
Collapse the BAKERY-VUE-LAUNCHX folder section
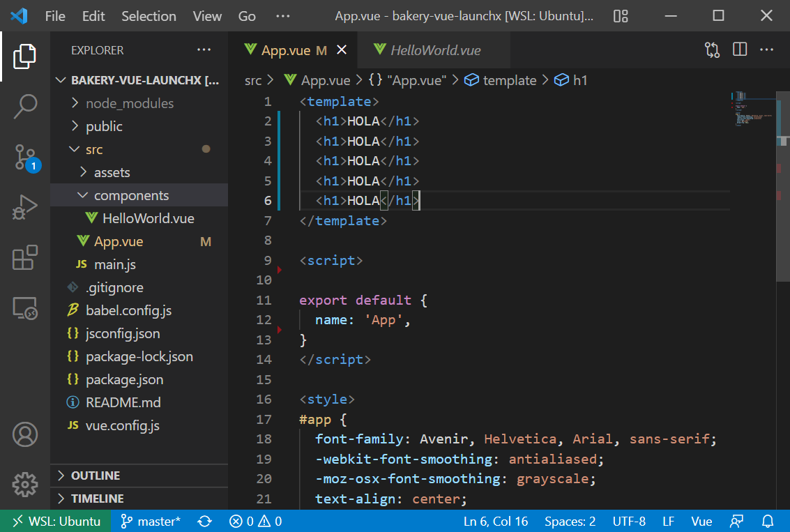coord(139,80)
